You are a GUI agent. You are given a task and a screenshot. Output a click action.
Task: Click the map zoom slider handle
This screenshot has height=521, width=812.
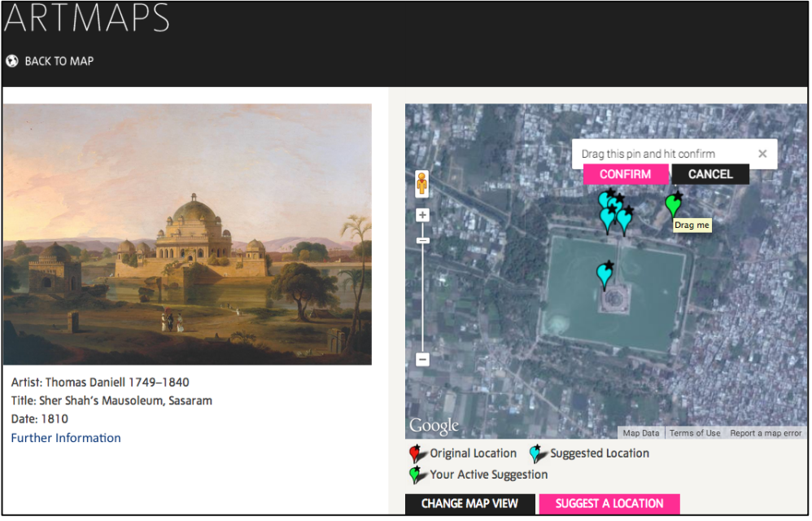[422, 240]
